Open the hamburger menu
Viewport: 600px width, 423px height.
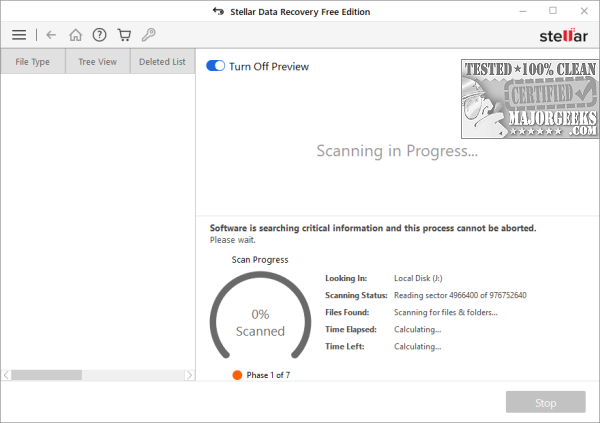[19, 35]
